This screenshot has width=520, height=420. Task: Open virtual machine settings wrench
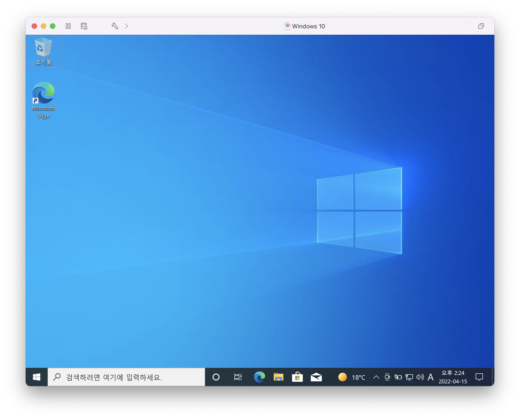(x=115, y=26)
